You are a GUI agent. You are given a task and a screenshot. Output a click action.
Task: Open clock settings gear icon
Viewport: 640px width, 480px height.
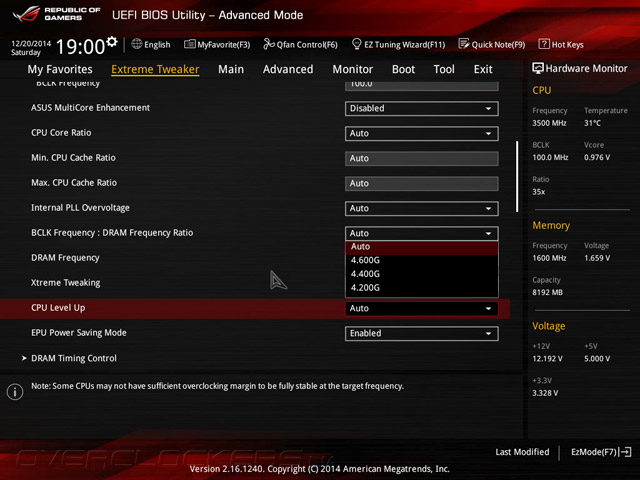pos(112,41)
